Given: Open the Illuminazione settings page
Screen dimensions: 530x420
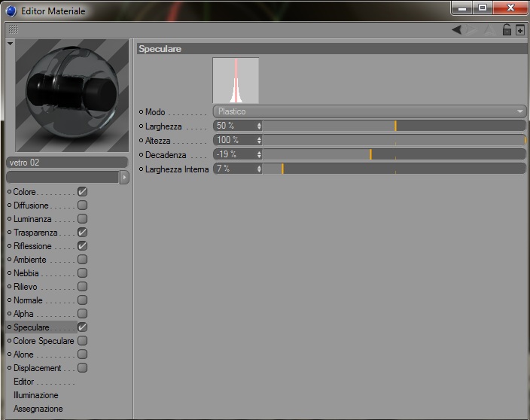Looking at the screenshot, I should [36, 395].
